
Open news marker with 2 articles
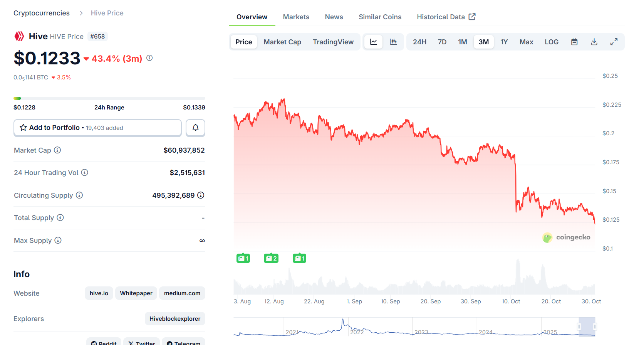(x=271, y=258)
